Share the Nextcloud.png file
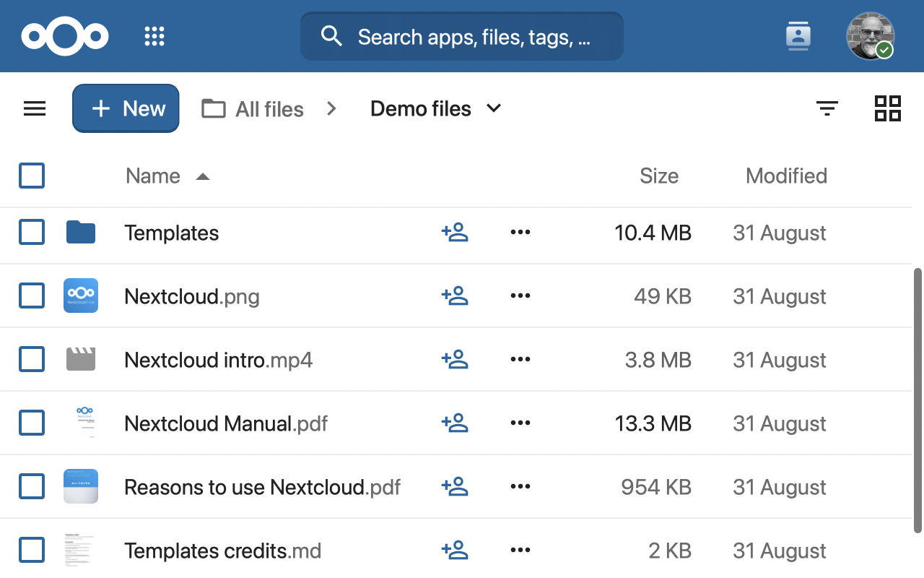 click(455, 296)
